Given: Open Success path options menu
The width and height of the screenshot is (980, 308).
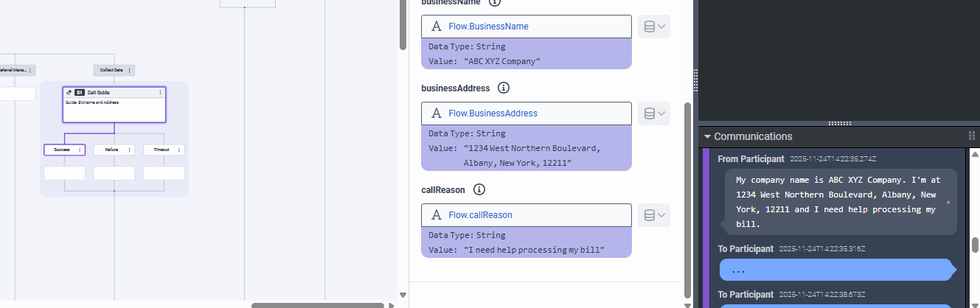Looking at the screenshot, I should point(80,150).
